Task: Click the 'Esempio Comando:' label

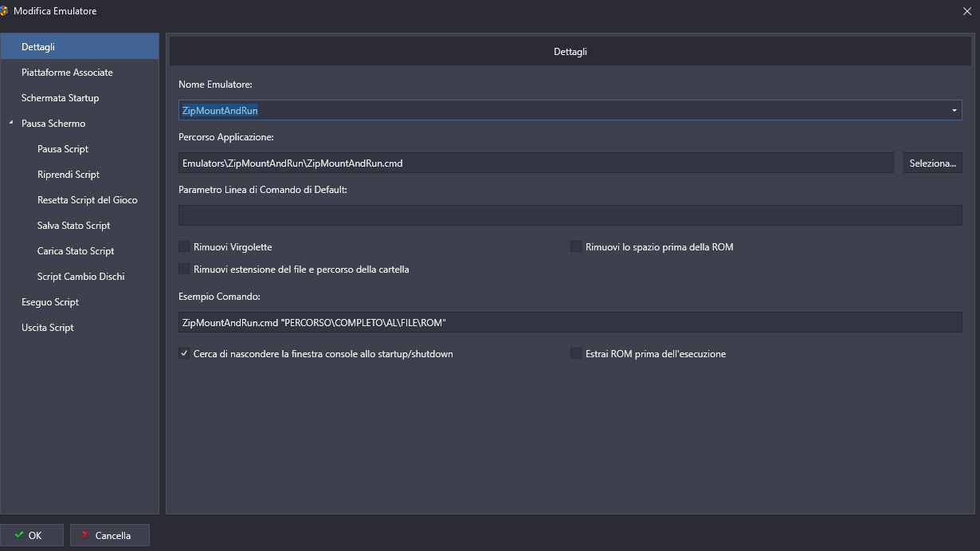Action: pos(220,297)
